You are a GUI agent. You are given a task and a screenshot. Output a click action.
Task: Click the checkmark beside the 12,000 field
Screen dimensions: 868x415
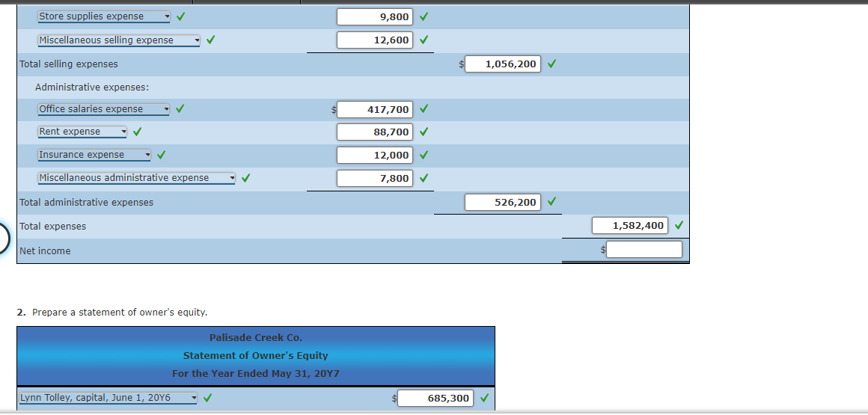click(424, 155)
